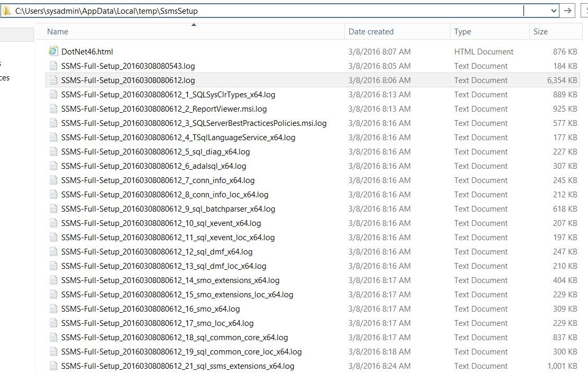Select the 9_sql_batchparser_x64.log file name

click(168, 208)
